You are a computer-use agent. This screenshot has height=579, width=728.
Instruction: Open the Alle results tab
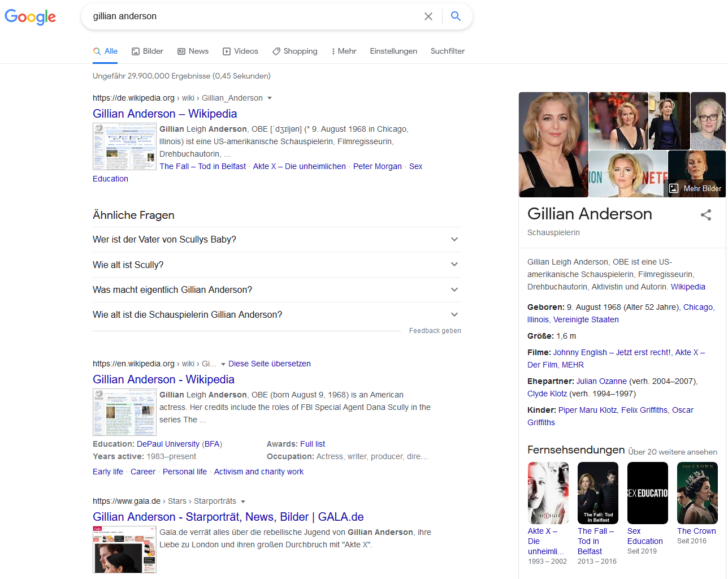(105, 51)
